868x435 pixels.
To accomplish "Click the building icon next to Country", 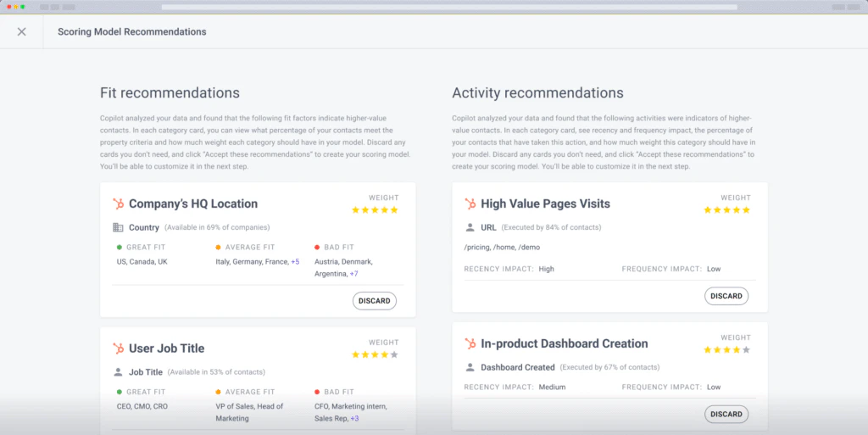I will click(x=118, y=227).
